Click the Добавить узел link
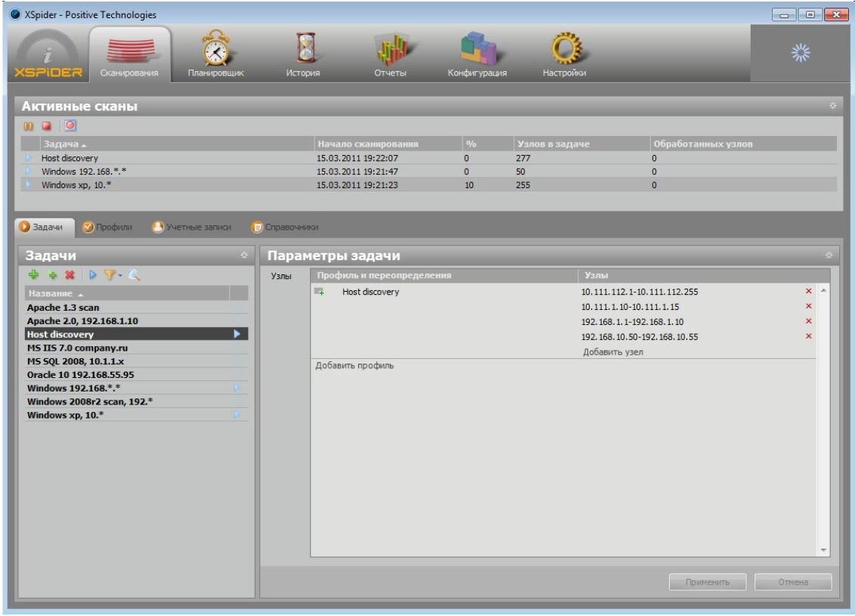The height and width of the screenshot is (616, 855). click(613, 352)
